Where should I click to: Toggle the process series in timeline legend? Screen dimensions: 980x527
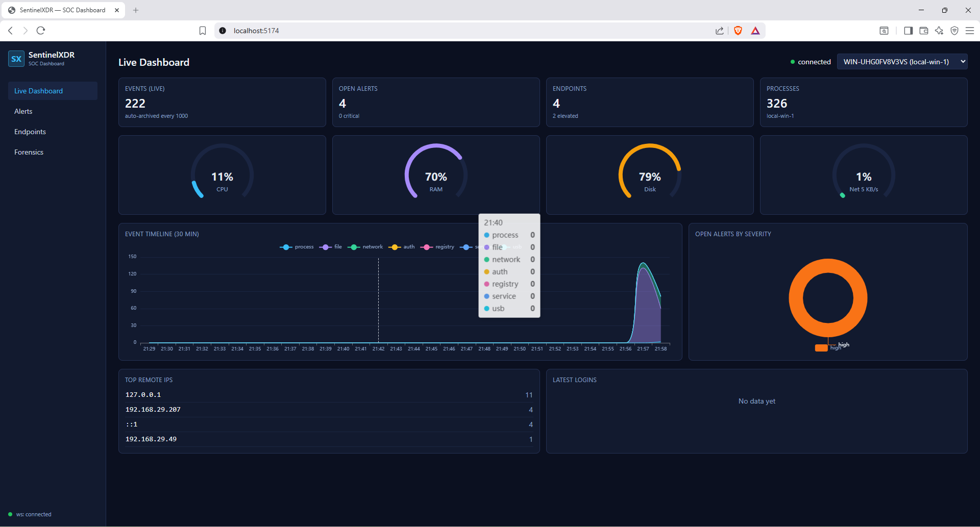[x=297, y=247]
